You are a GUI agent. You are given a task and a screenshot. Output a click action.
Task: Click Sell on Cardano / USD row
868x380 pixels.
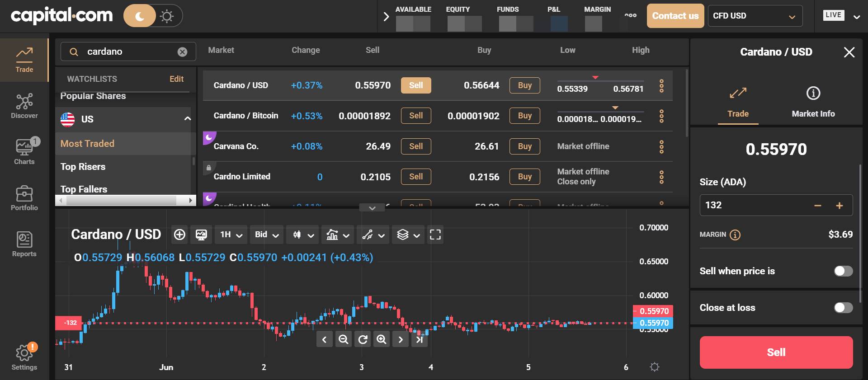(416, 85)
